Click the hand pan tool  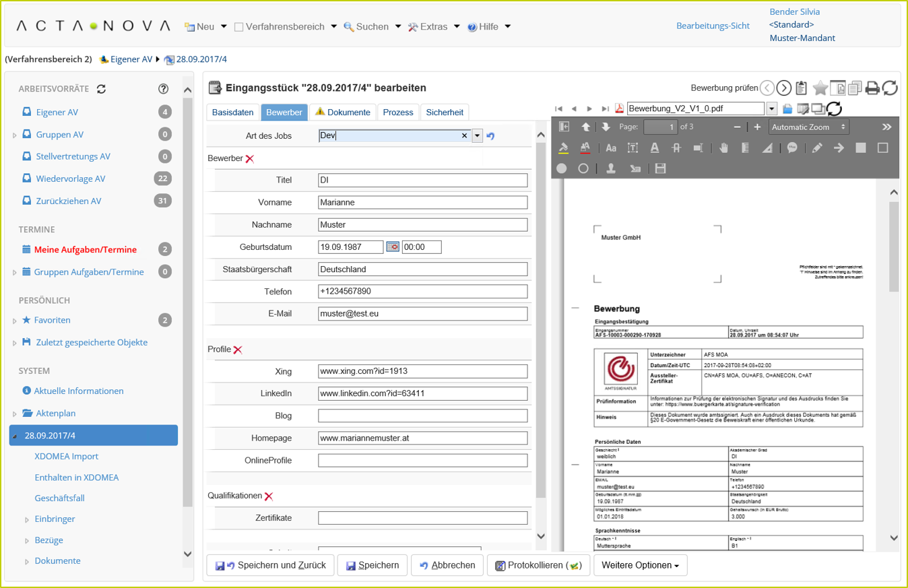click(x=723, y=148)
